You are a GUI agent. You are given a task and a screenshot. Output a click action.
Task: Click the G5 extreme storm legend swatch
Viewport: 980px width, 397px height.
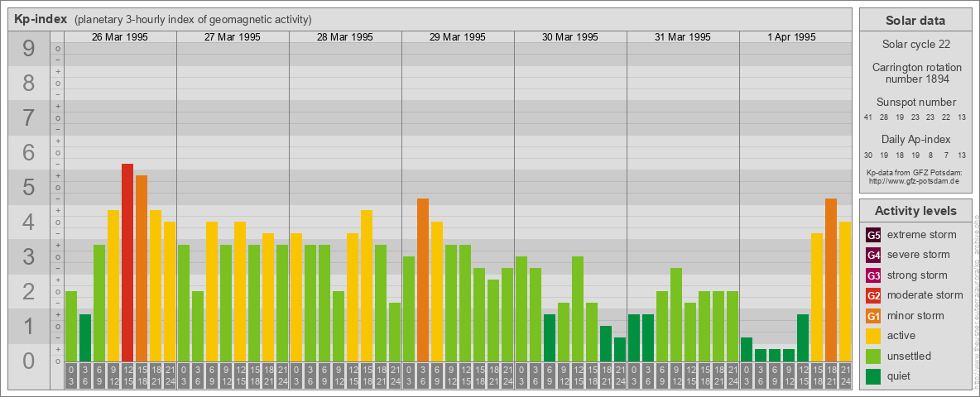click(873, 235)
